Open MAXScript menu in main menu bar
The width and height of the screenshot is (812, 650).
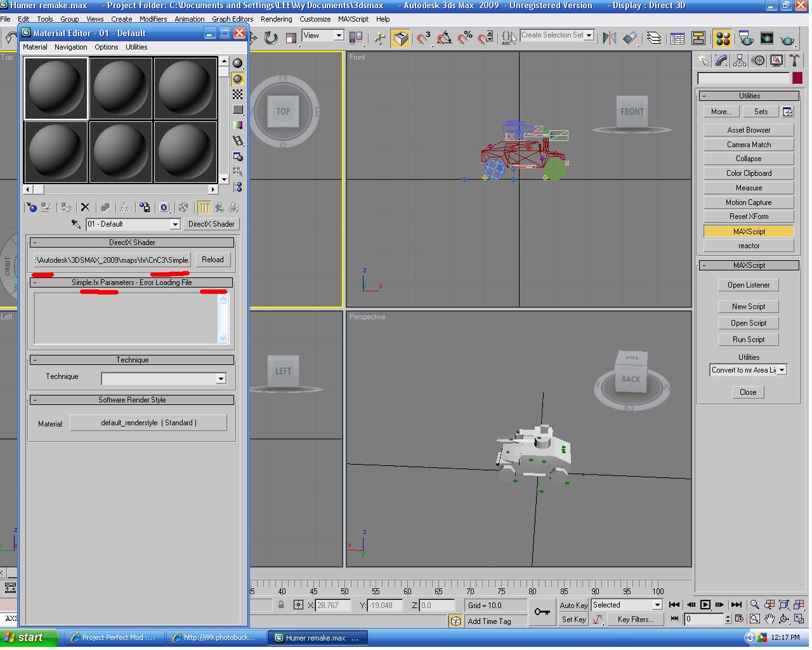[353, 19]
